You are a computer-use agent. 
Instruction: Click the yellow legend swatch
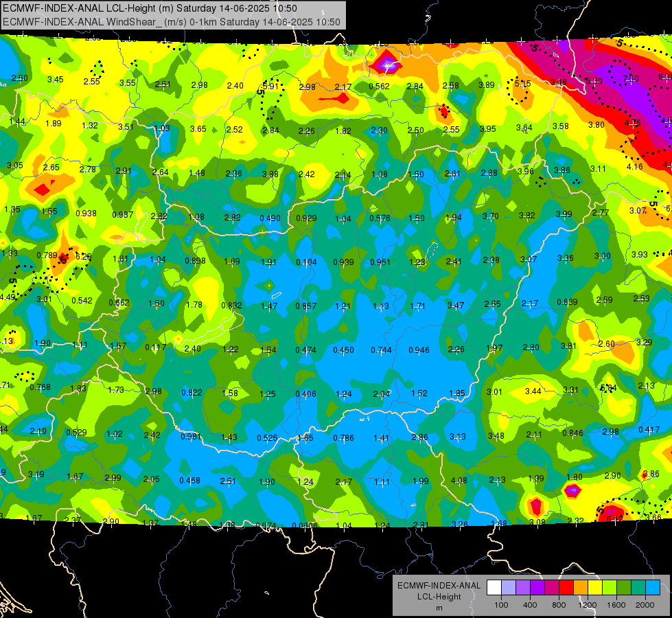(595, 588)
